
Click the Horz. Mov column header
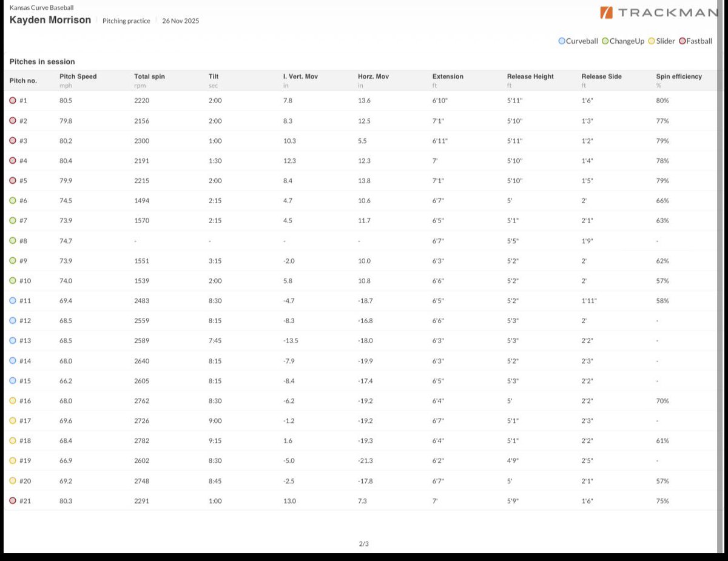(374, 76)
